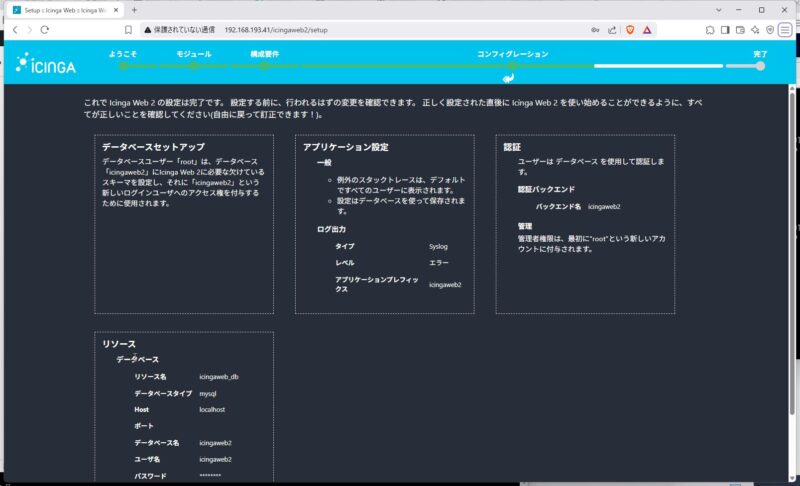Click the masked パスワード value
Viewport: 800px width, 486px height.
210,475
